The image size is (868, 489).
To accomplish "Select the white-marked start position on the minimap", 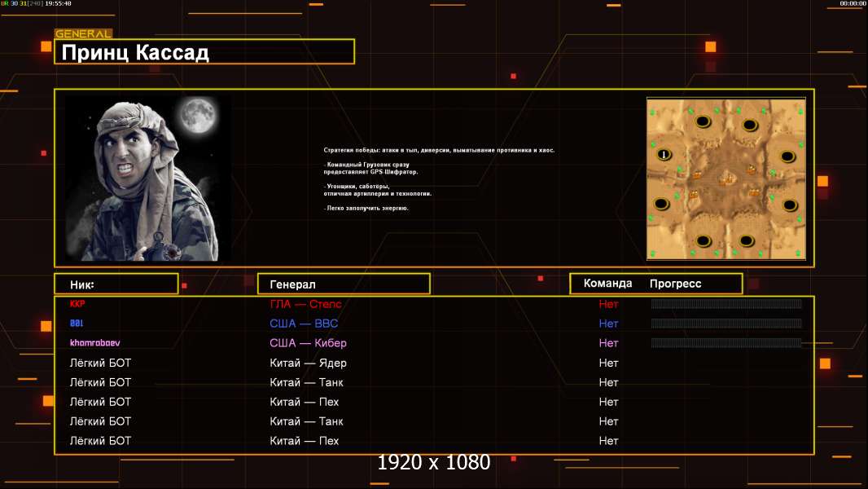I will 664,155.
